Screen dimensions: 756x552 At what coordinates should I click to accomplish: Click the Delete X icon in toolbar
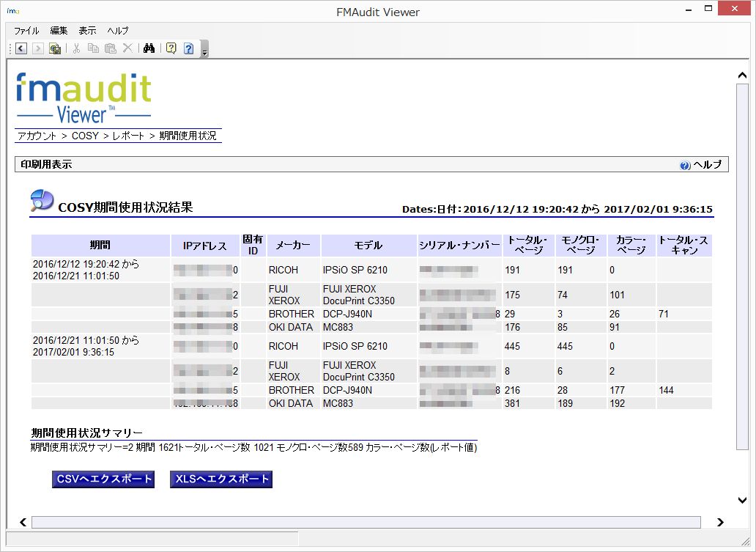pyautogui.click(x=127, y=48)
